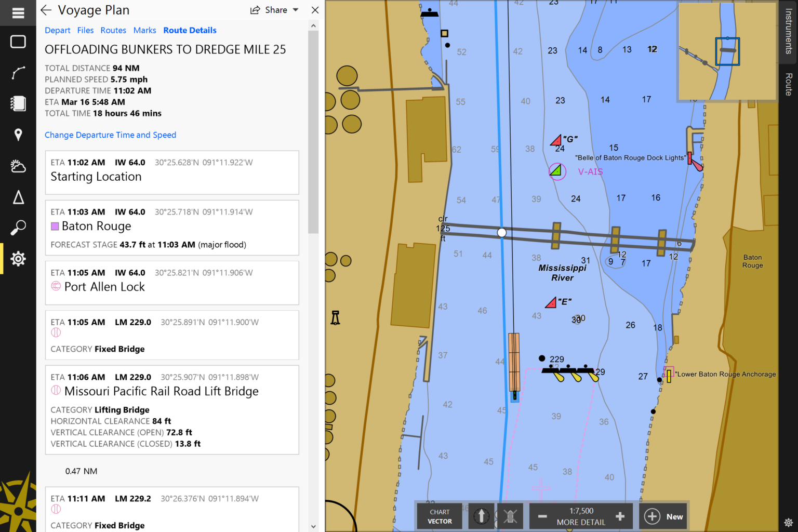Screen dimensions: 798x532
Task: Switch chart type using CHART VECTOR toggle
Action: pos(439,516)
